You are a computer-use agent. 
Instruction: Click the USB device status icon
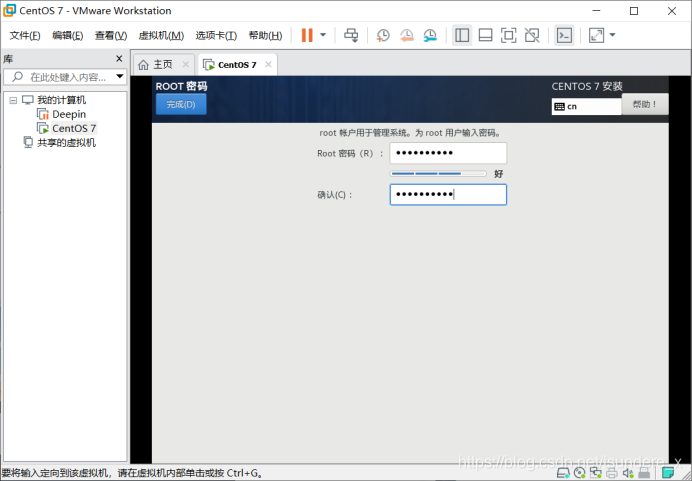pyautogui.click(x=644, y=473)
